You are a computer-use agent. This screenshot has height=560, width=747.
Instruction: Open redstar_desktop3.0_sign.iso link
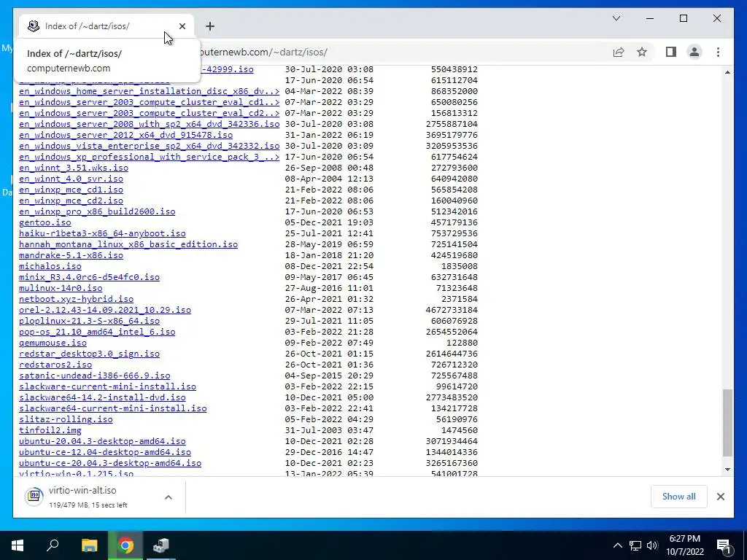[x=89, y=354]
